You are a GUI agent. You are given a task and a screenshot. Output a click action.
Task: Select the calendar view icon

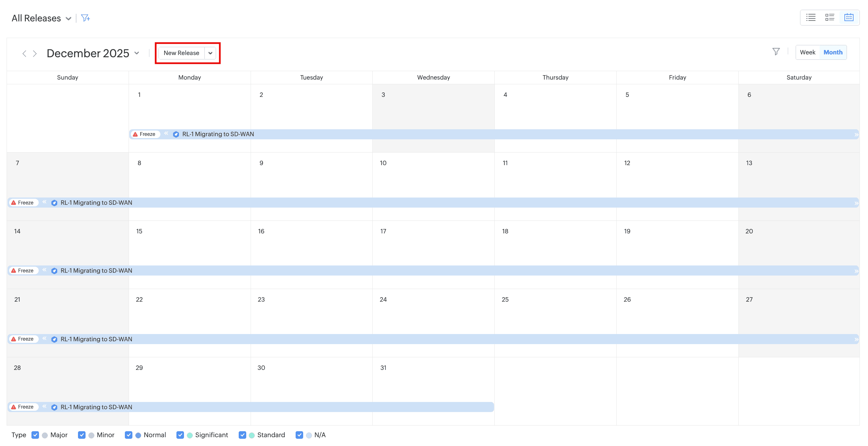coord(849,18)
